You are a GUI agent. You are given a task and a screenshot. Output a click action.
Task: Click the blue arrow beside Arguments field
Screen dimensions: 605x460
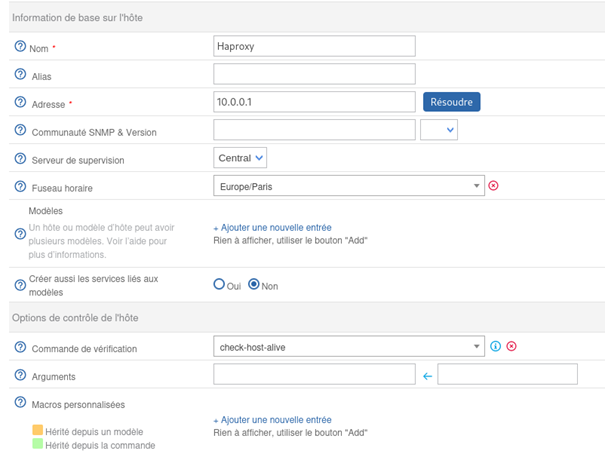click(x=427, y=375)
